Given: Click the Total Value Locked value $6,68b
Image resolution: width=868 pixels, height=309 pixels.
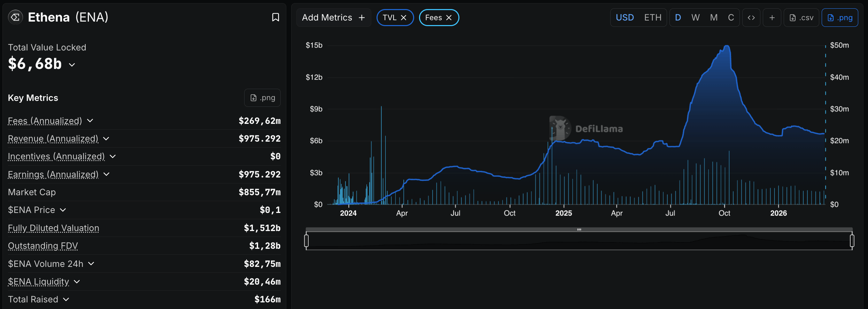Looking at the screenshot, I should [x=35, y=64].
